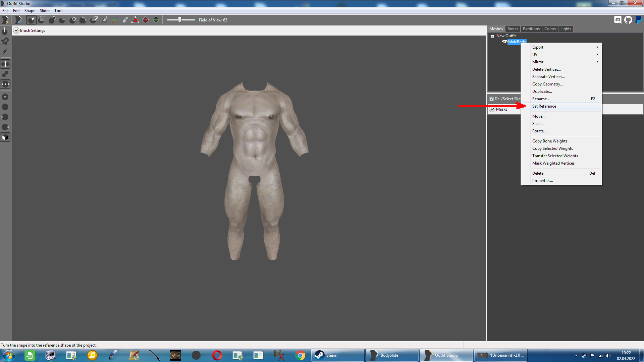Toggle the cube perspective view button
The width and height of the screenshot is (644, 362).
[x=5, y=137]
